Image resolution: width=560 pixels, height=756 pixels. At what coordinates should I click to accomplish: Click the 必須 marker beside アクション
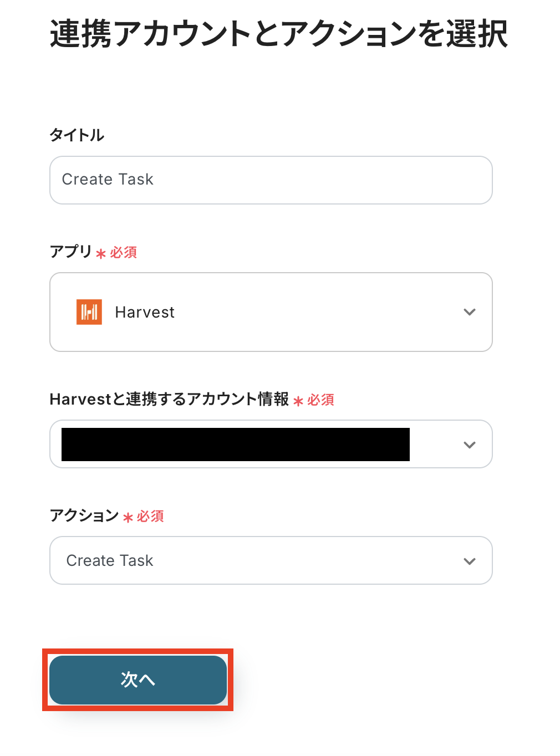coord(150,517)
